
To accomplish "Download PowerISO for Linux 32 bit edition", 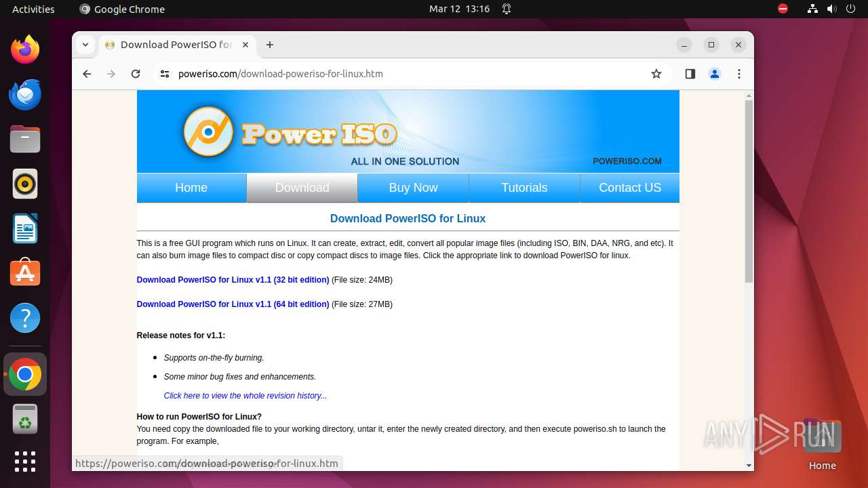I will coord(233,280).
